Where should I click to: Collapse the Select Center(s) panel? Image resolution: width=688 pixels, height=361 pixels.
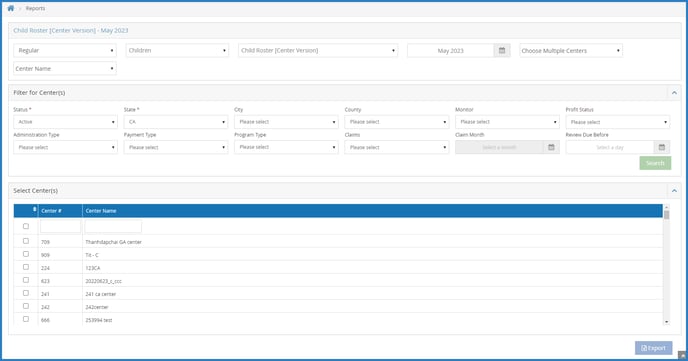point(674,191)
